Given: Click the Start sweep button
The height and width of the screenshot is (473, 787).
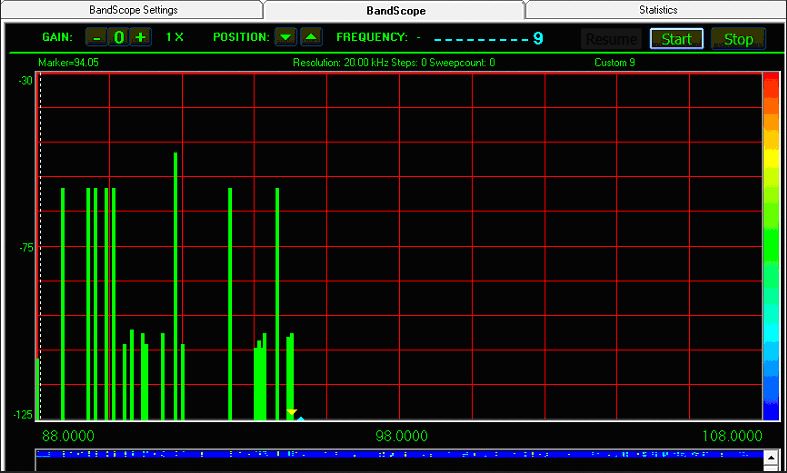Looking at the screenshot, I should coord(676,39).
